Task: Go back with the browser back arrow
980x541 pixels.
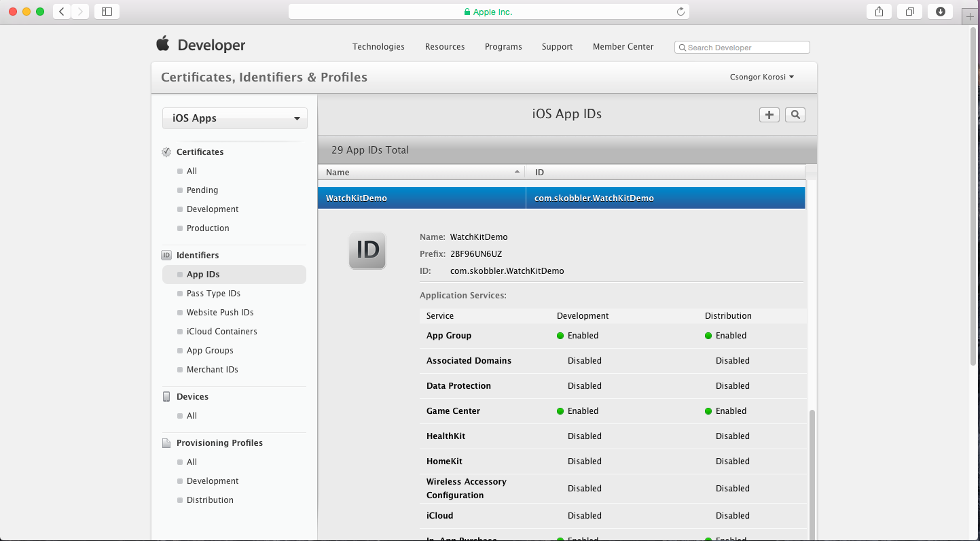Action: pos(62,12)
